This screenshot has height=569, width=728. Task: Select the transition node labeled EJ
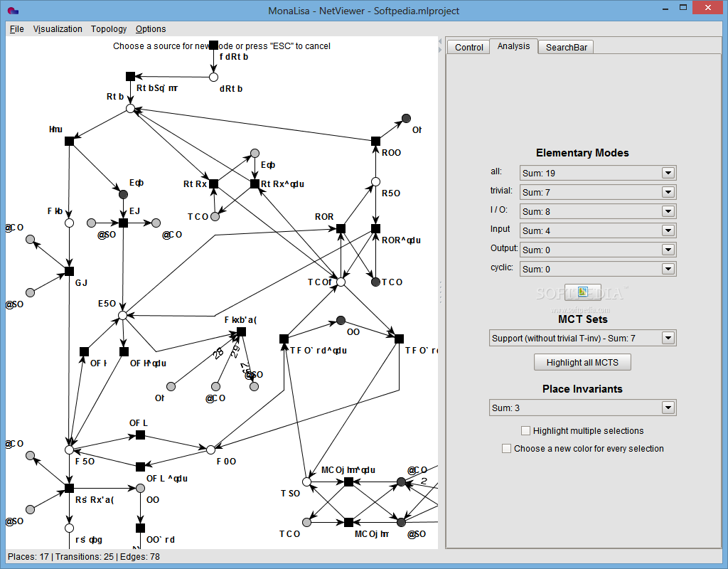(123, 223)
